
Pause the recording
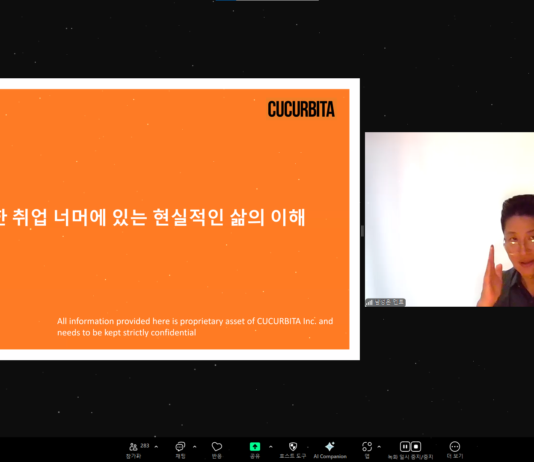405,446
